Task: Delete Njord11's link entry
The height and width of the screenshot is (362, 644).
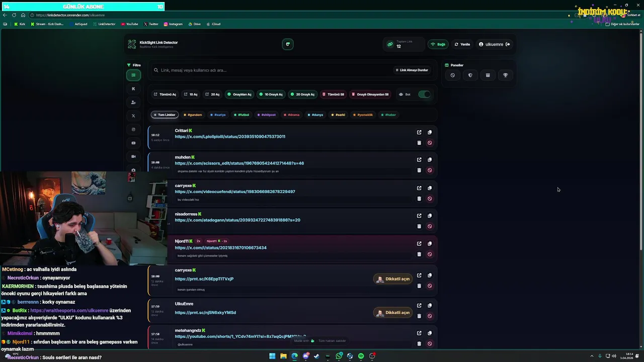Action: [419, 254]
